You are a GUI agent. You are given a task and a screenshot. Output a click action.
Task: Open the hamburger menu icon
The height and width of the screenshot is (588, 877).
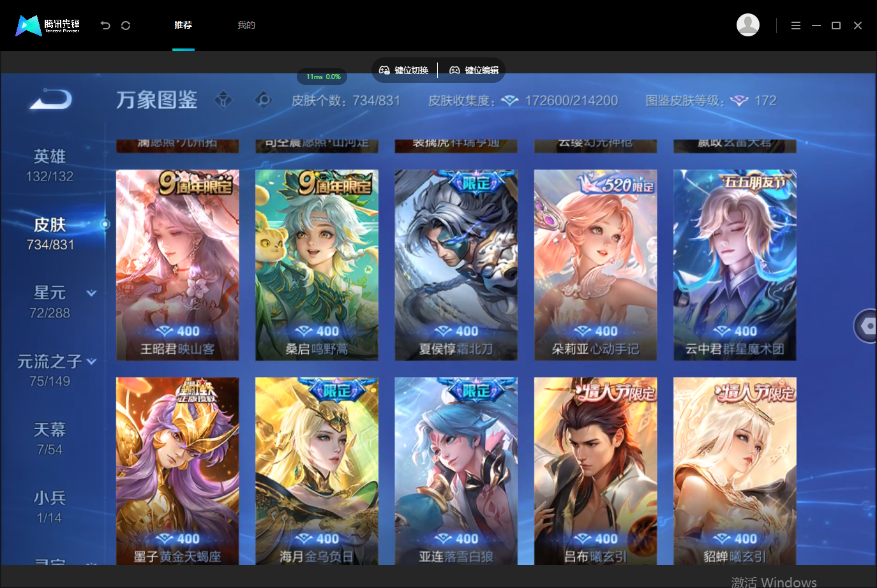tap(796, 26)
